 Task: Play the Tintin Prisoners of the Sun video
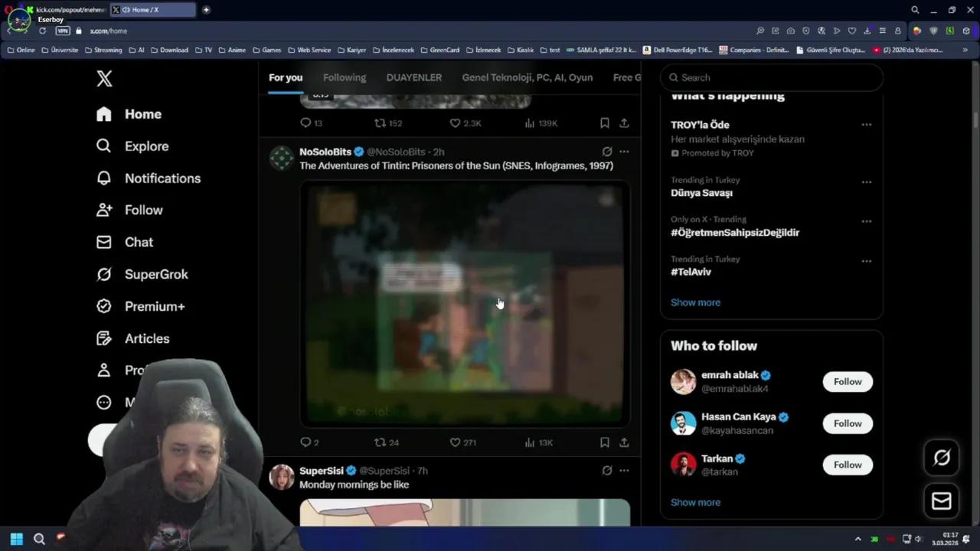coord(465,303)
